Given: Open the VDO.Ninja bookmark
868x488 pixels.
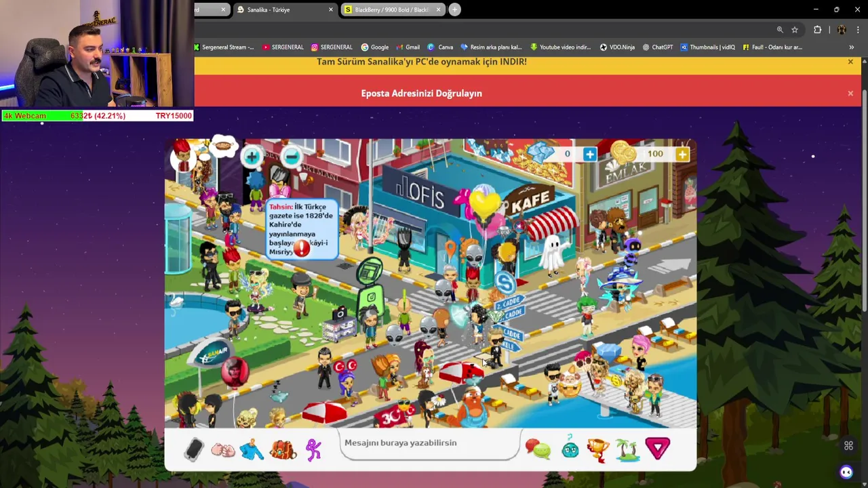Looking at the screenshot, I should pyautogui.click(x=617, y=47).
